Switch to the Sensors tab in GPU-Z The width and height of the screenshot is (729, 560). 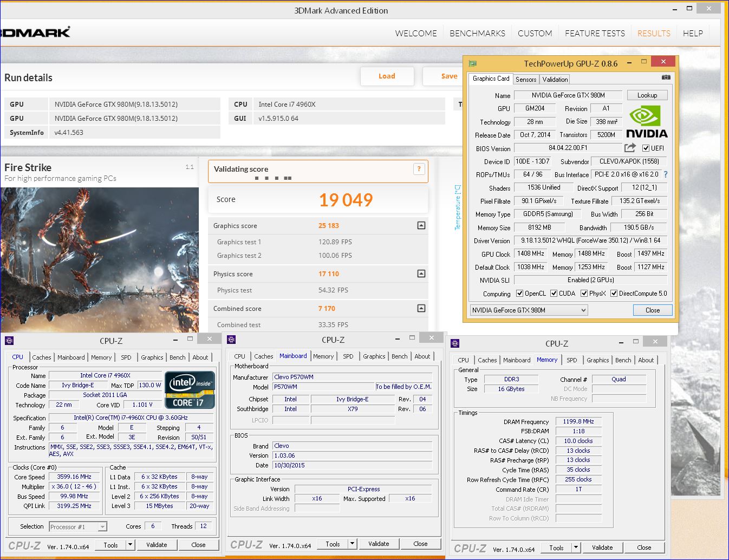[x=525, y=79]
